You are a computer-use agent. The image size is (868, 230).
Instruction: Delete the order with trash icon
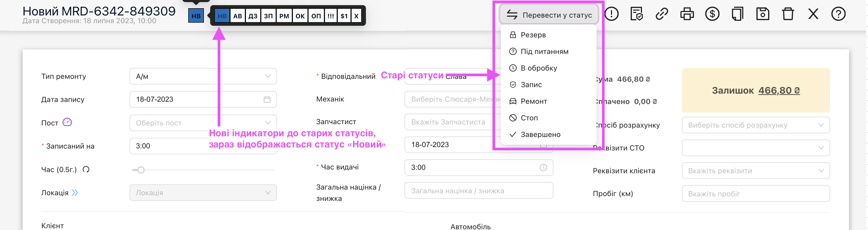coord(788,14)
